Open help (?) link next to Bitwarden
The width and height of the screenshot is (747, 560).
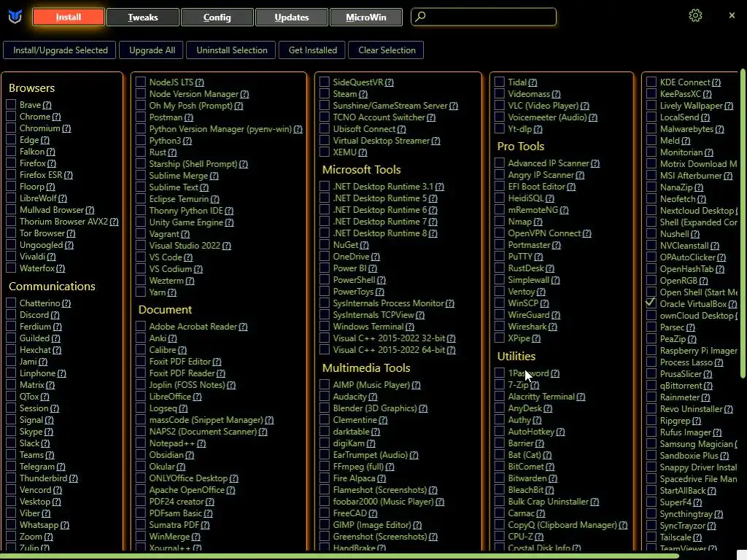553,478
